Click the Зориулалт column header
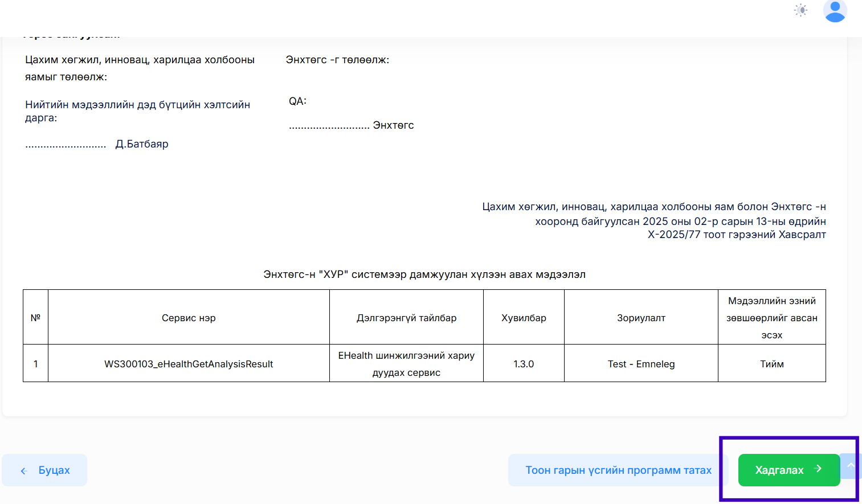Screen dimensions: 862x504 [x=641, y=318]
